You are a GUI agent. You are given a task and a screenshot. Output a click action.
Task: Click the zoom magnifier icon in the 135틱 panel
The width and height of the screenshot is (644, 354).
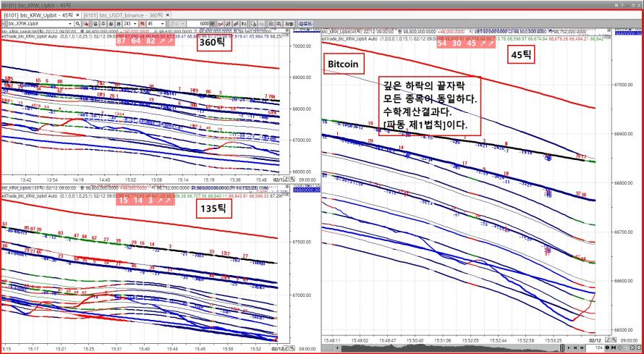292,349
